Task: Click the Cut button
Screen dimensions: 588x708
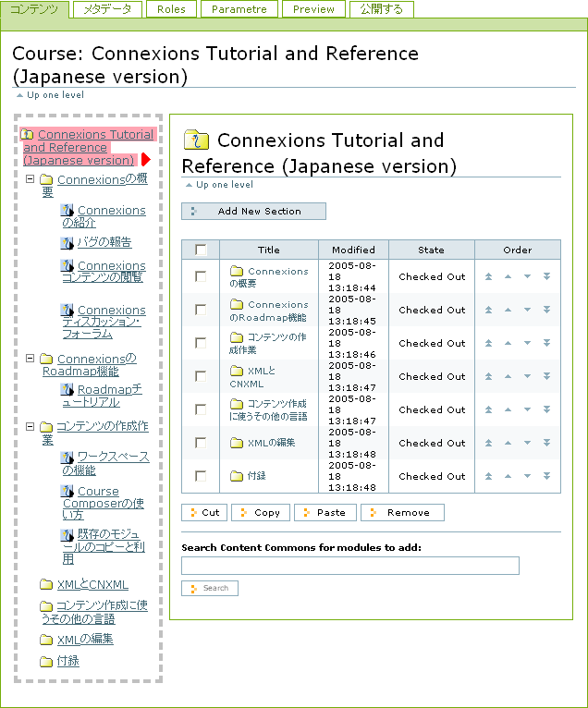Action: (204, 512)
